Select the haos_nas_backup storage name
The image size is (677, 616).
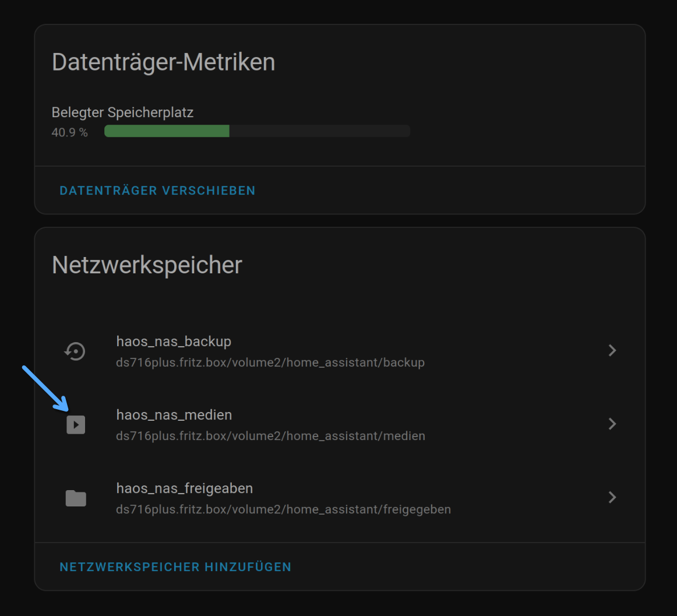pyautogui.click(x=174, y=342)
